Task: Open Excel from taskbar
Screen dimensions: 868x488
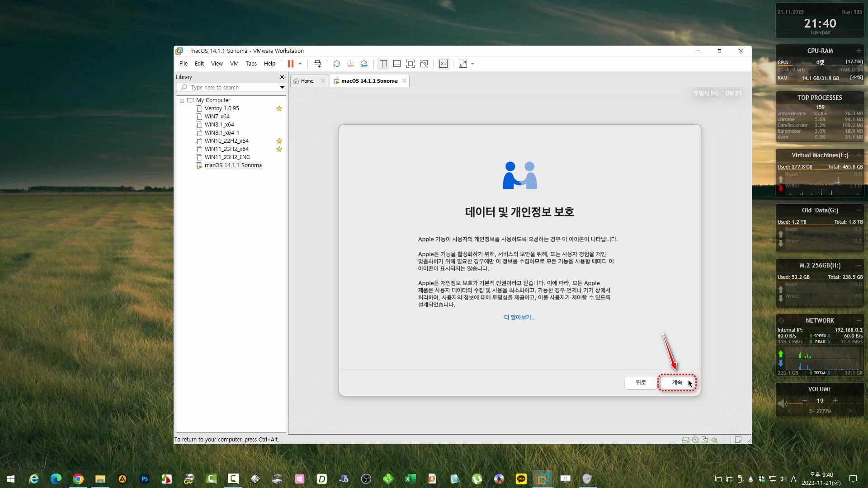Action: tap(410, 479)
